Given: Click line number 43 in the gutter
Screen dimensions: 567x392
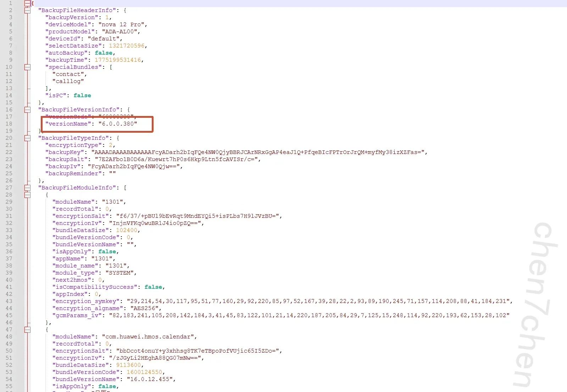Looking at the screenshot, I should click(9, 301).
